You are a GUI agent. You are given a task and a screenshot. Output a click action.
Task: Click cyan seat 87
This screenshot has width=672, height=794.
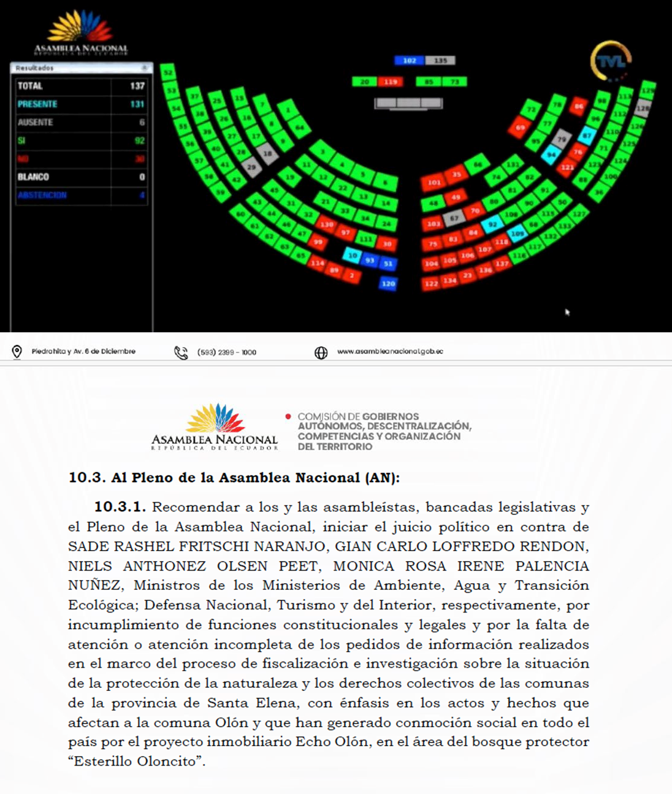(587, 136)
